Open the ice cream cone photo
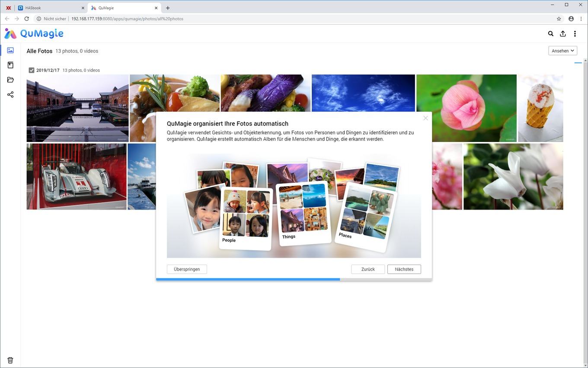The width and height of the screenshot is (588, 368). coord(540,108)
